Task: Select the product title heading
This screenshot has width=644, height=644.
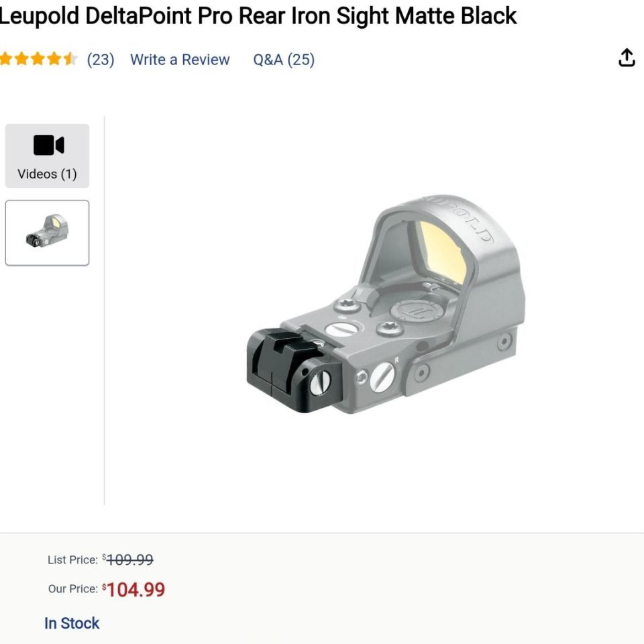Action: 258,16
